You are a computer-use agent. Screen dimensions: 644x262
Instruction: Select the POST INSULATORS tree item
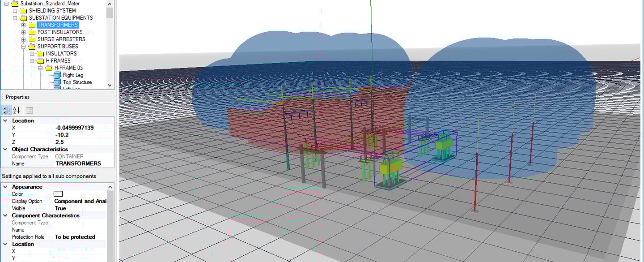pos(60,32)
